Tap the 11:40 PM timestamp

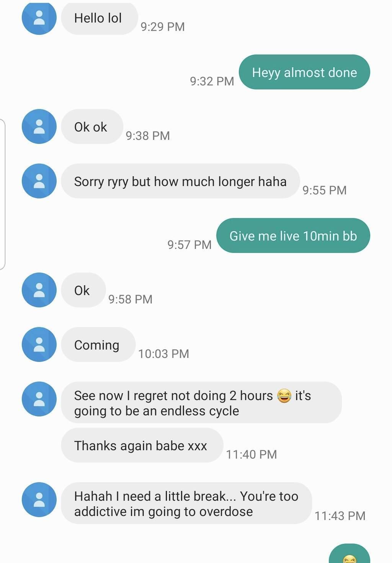251,454
